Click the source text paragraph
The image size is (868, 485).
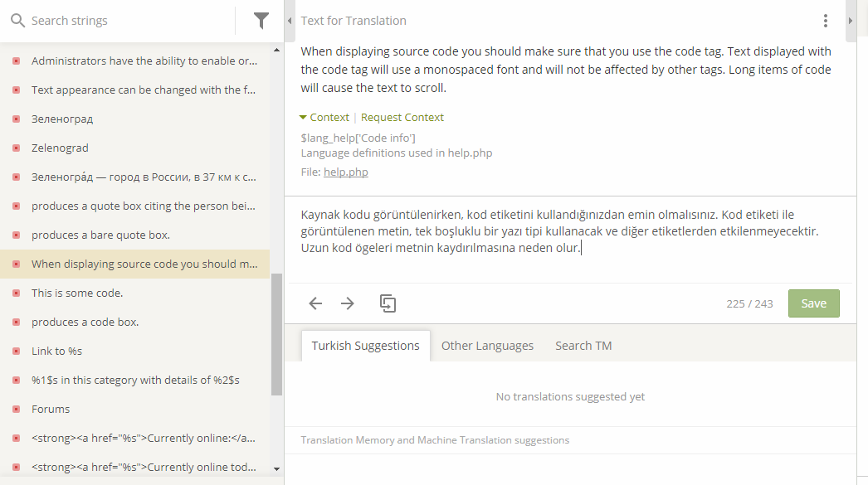click(x=566, y=70)
